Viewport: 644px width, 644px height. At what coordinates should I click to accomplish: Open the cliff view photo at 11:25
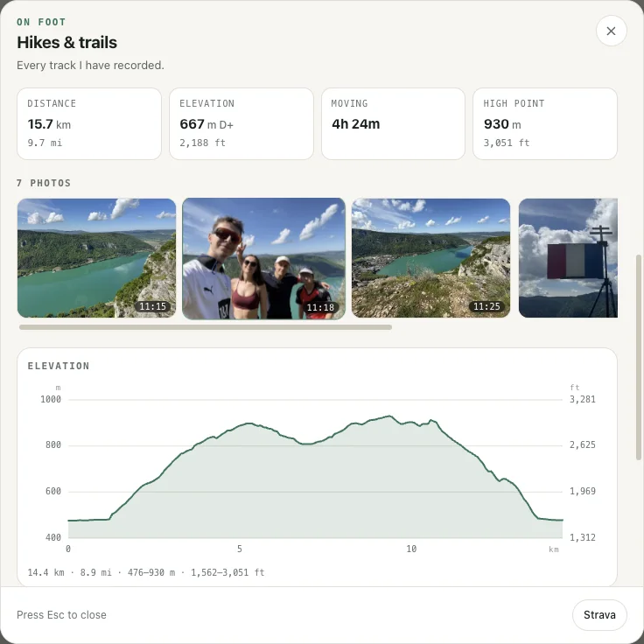430,258
